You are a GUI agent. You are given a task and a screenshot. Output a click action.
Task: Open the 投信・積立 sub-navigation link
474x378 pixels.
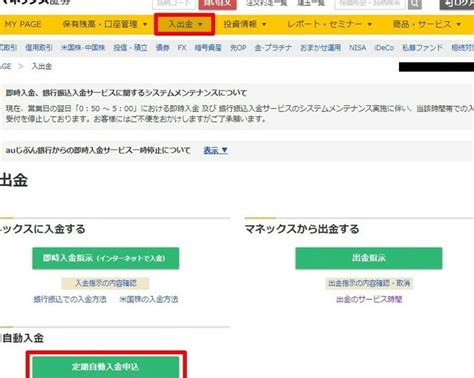pyautogui.click(x=130, y=48)
